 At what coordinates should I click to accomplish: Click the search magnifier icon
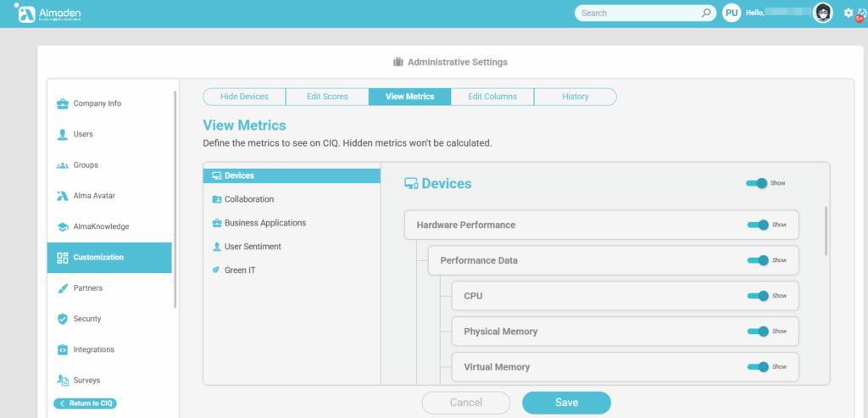tap(706, 14)
